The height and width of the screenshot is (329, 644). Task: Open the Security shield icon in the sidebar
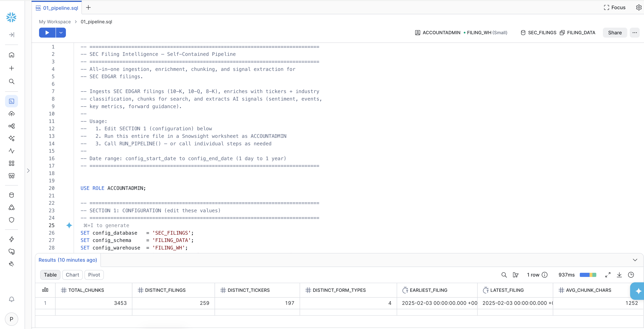tap(11, 220)
